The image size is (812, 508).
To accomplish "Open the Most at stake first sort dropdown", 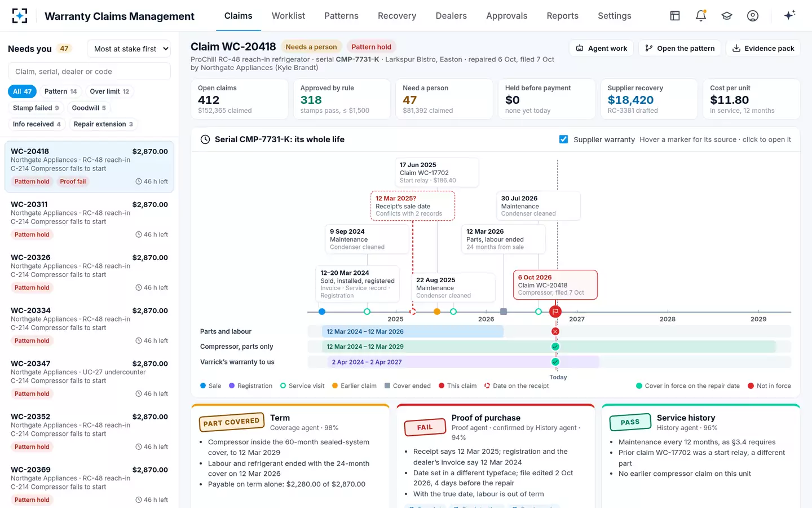I will coord(129,49).
